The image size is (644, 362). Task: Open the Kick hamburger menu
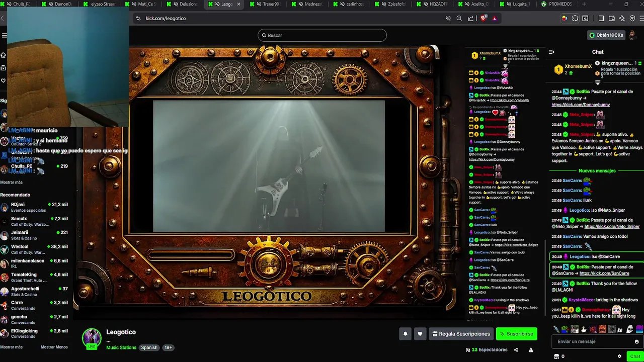click(4, 35)
